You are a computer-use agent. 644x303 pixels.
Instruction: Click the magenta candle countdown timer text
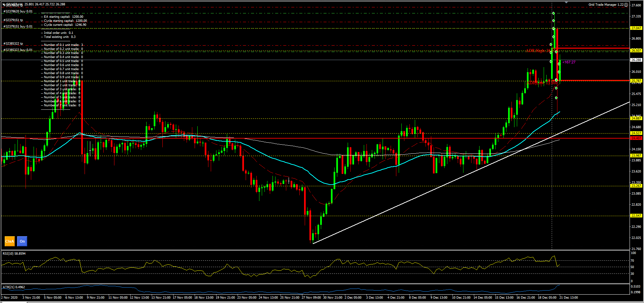tap(569, 62)
